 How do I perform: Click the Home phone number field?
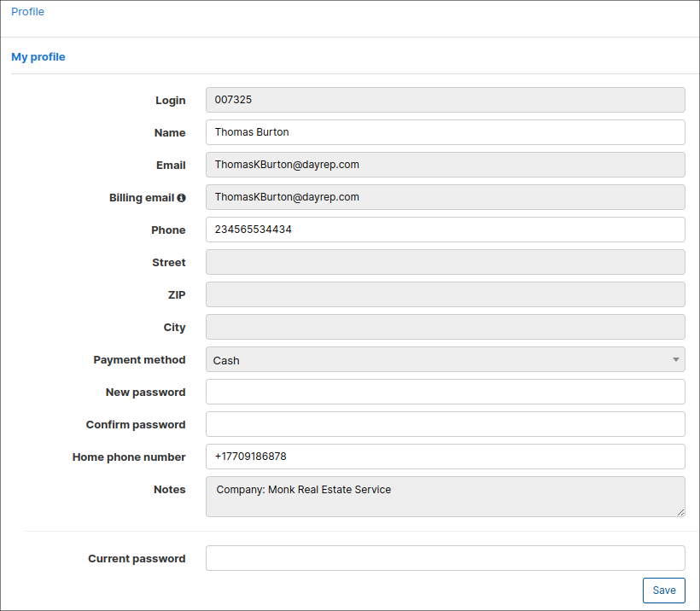pos(444,457)
